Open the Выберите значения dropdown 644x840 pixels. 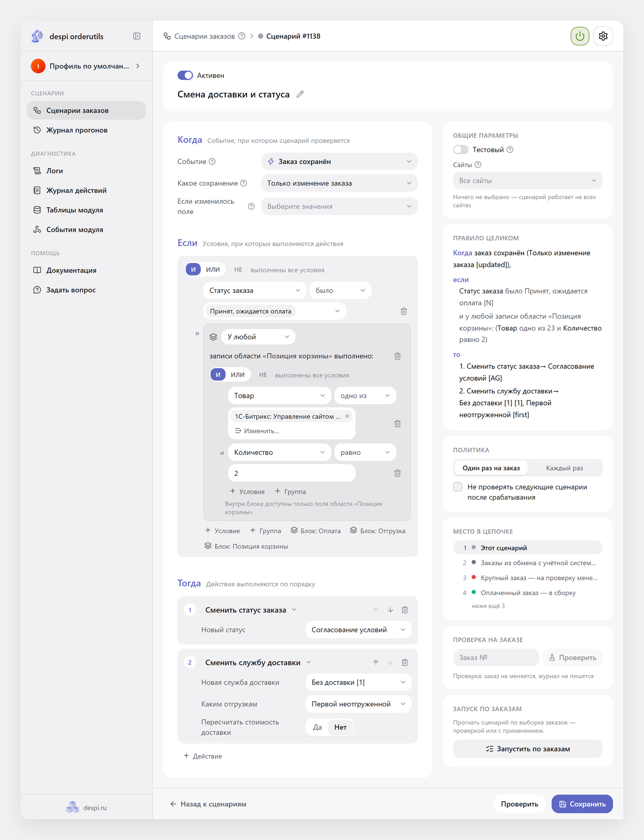click(x=339, y=206)
